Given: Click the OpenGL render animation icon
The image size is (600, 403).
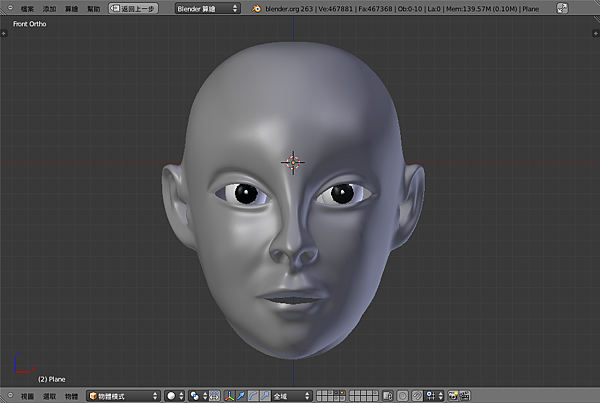Looking at the screenshot, I should coord(465,396).
